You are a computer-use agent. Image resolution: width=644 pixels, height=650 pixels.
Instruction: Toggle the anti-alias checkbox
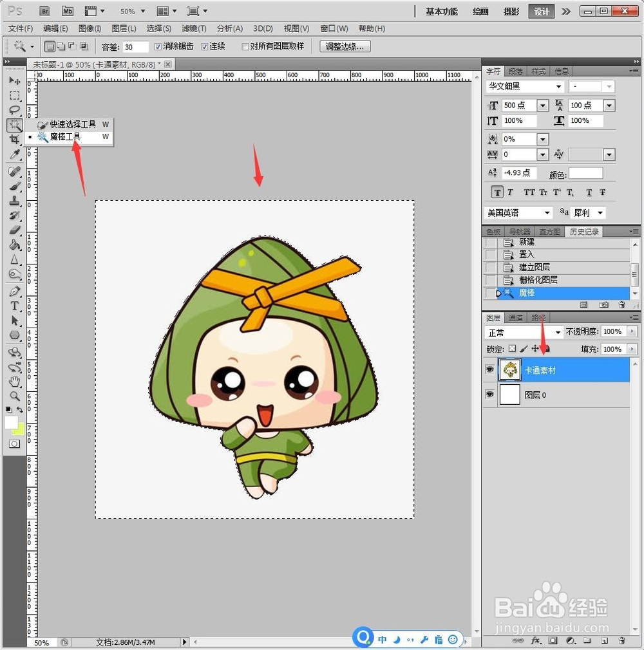pyautogui.click(x=158, y=47)
